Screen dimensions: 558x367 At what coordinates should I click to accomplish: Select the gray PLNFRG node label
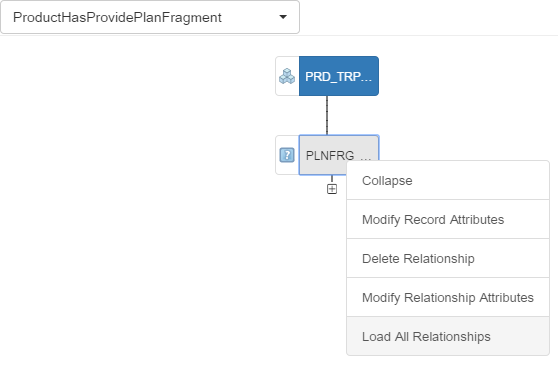[330, 156]
